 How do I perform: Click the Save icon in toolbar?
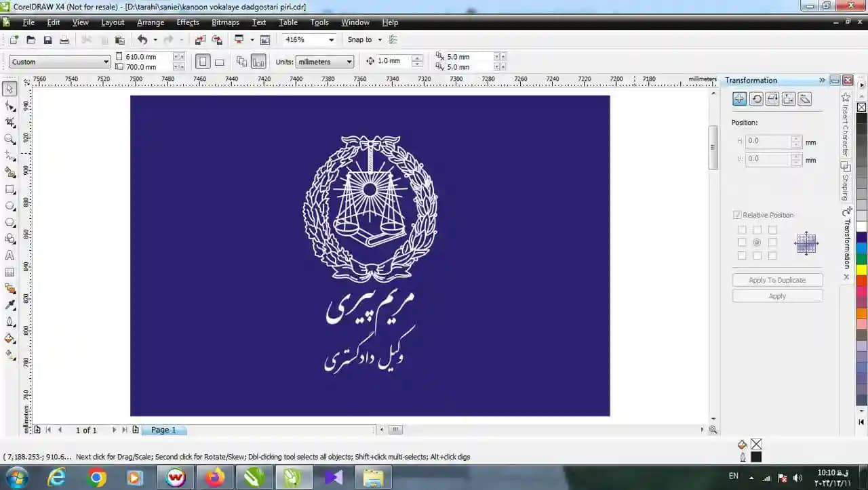click(x=47, y=40)
